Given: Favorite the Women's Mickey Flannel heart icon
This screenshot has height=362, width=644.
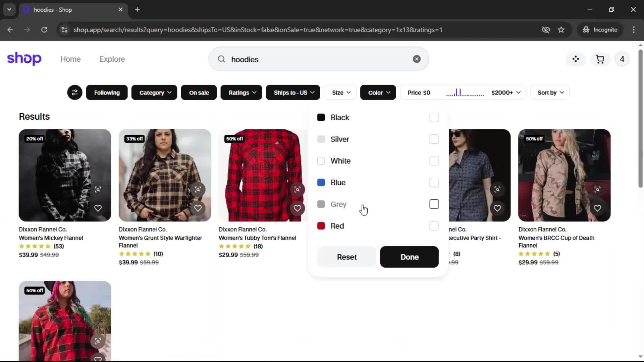Looking at the screenshot, I should pos(98,208).
